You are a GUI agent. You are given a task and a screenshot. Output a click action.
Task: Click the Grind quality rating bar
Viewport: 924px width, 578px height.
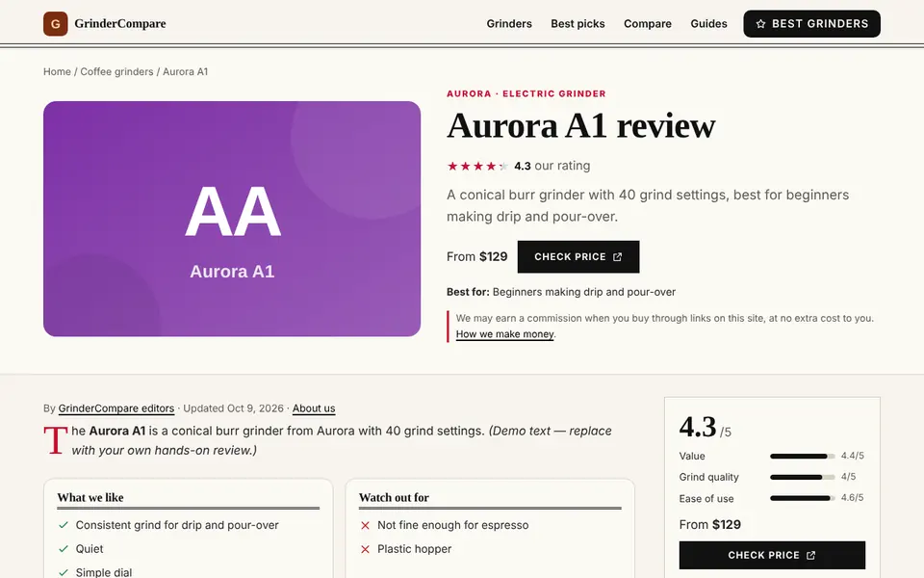(x=802, y=477)
